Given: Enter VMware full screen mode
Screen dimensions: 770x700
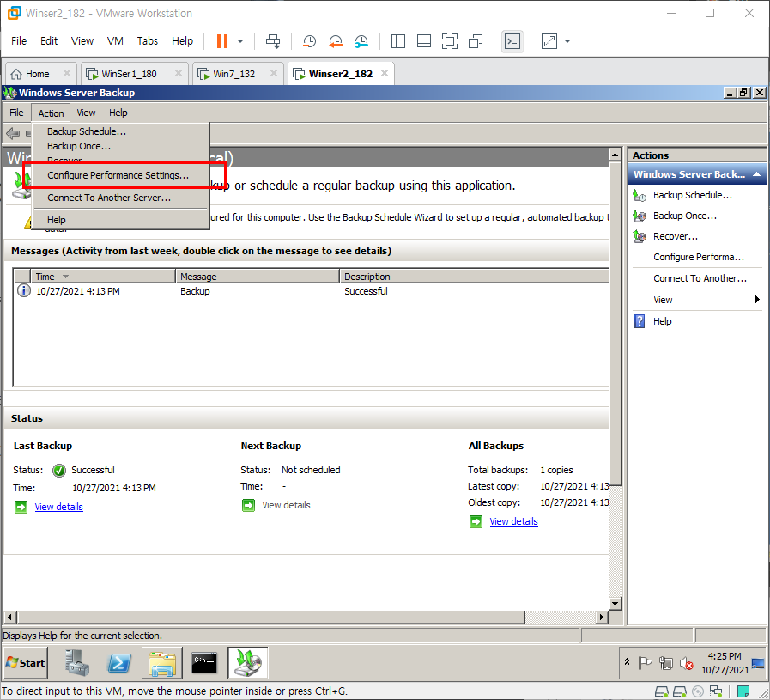Looking at the screenshot, I should tap(449, 41).
